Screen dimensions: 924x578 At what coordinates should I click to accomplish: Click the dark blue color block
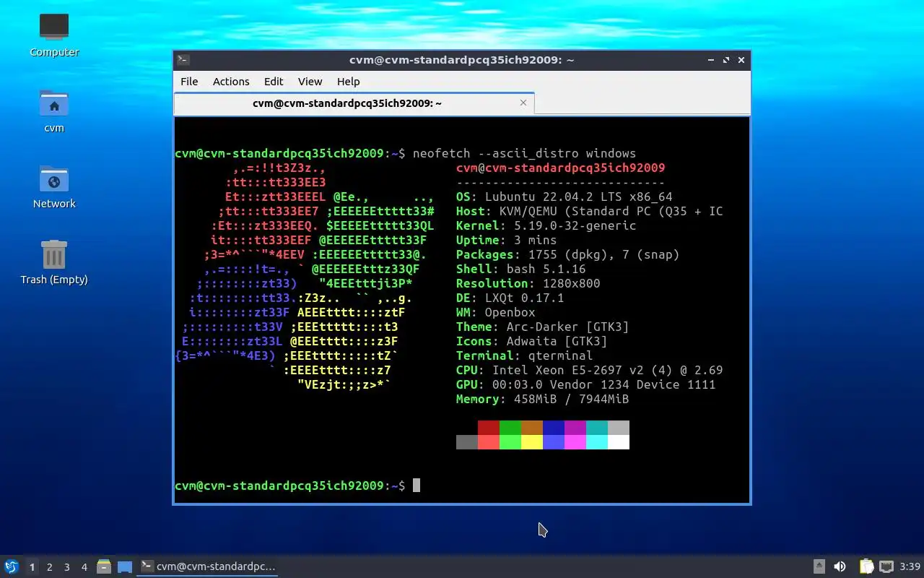tap(554, 428)
